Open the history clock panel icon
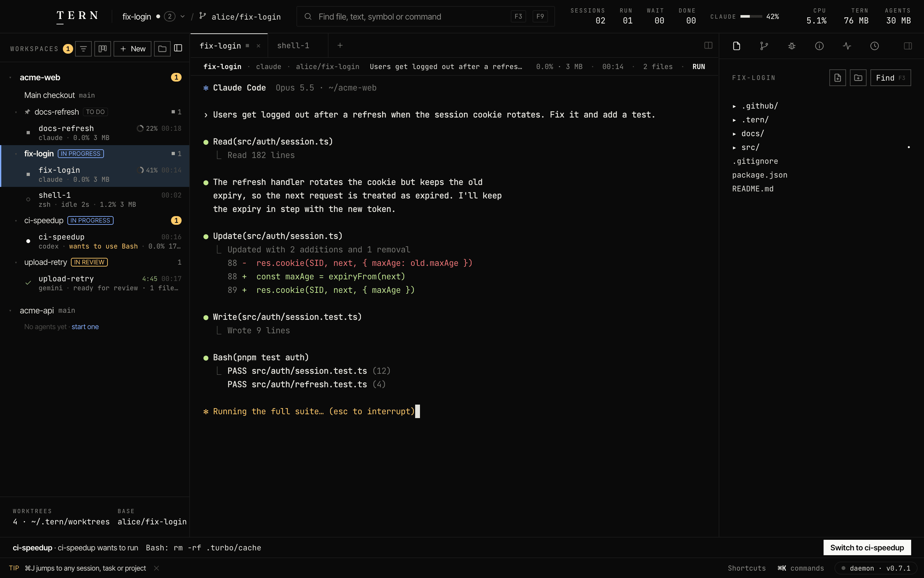The image size is (924, 578). tap(874, 46)
